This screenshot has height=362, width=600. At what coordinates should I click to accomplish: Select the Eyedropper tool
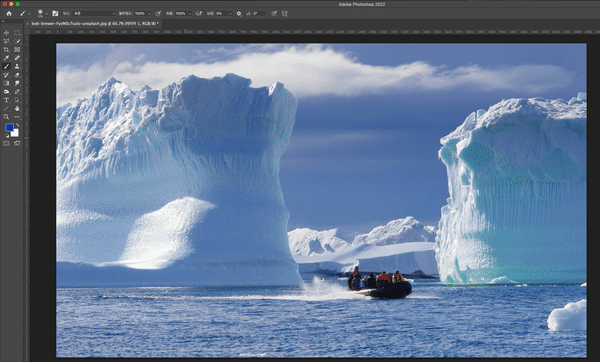[x=6, y=58]
